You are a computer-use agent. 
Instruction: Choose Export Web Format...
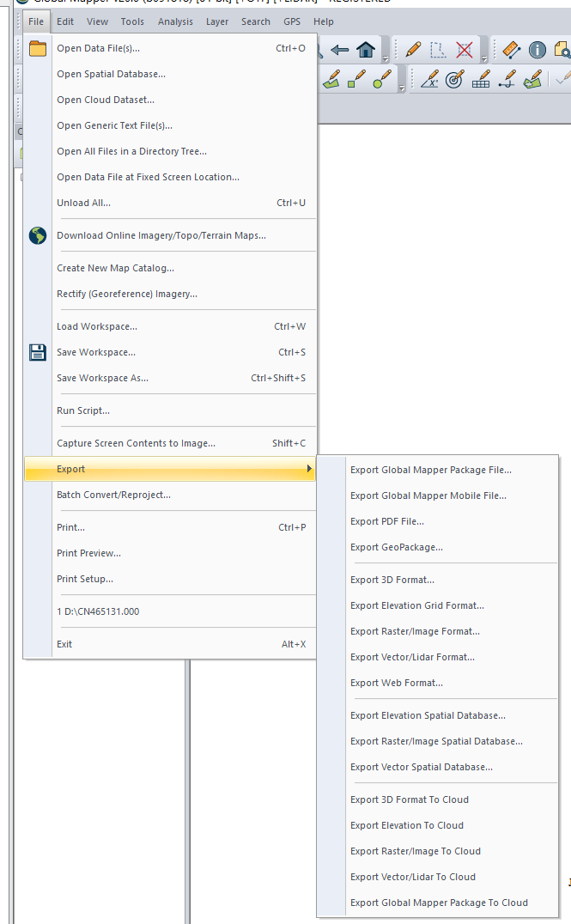pos(438,683)
